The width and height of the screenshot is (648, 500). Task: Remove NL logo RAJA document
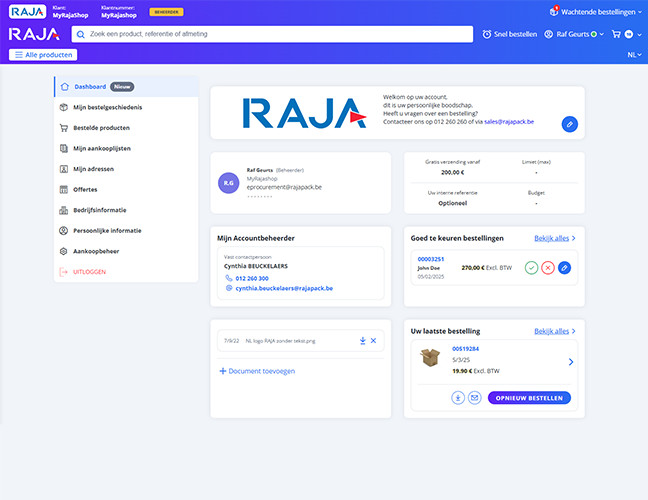coord(374,341)
